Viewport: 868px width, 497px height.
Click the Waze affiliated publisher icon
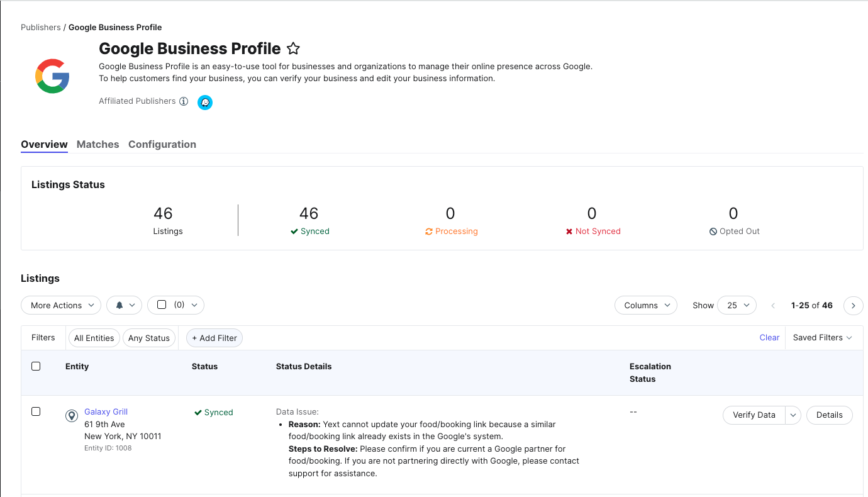[x=205, y=102]
